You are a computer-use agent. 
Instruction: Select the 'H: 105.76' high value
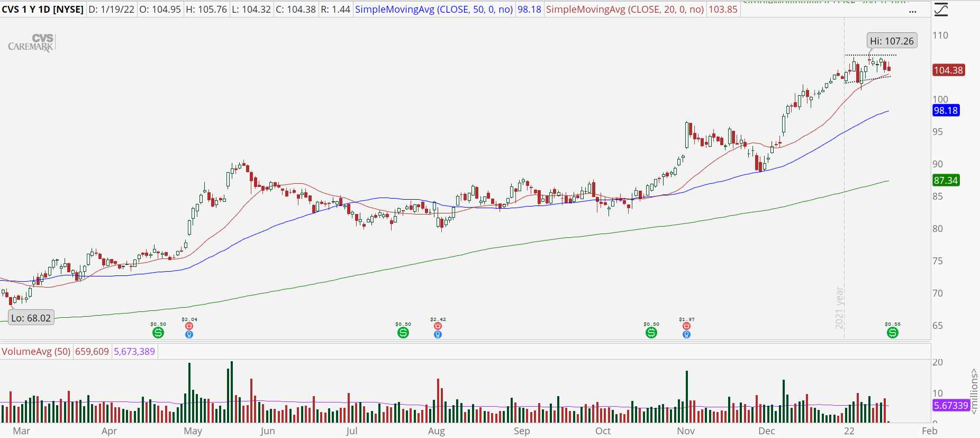[x=206, y=10]
